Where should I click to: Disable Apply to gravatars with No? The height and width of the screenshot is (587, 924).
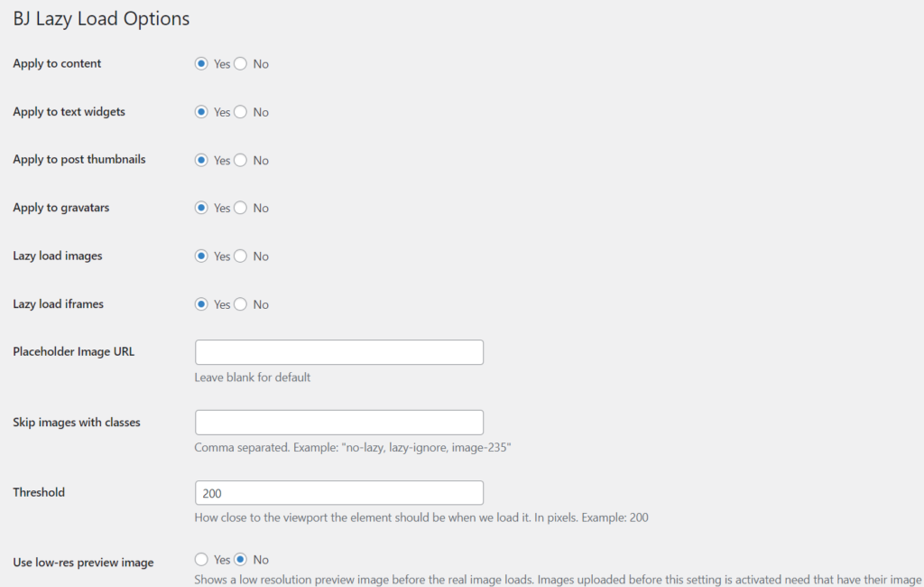(x=241, y=208)
